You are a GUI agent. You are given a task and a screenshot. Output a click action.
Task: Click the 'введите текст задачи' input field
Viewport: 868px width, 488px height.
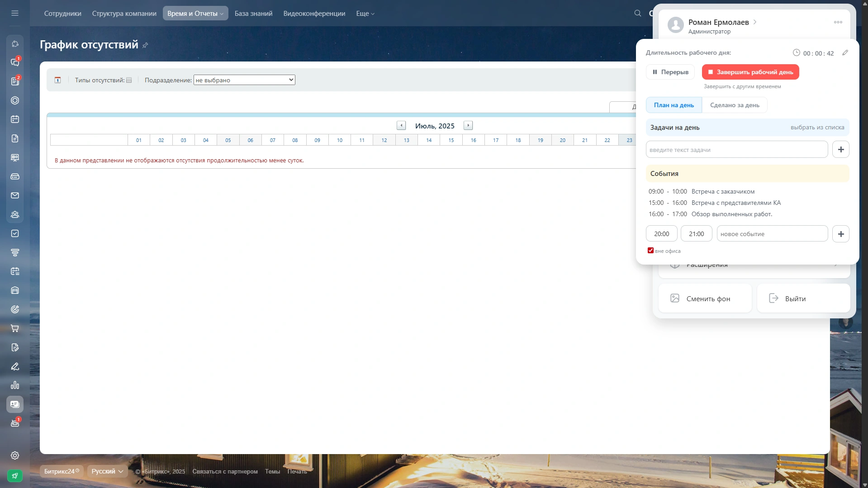pyautogui.click(x=736, y=150)
